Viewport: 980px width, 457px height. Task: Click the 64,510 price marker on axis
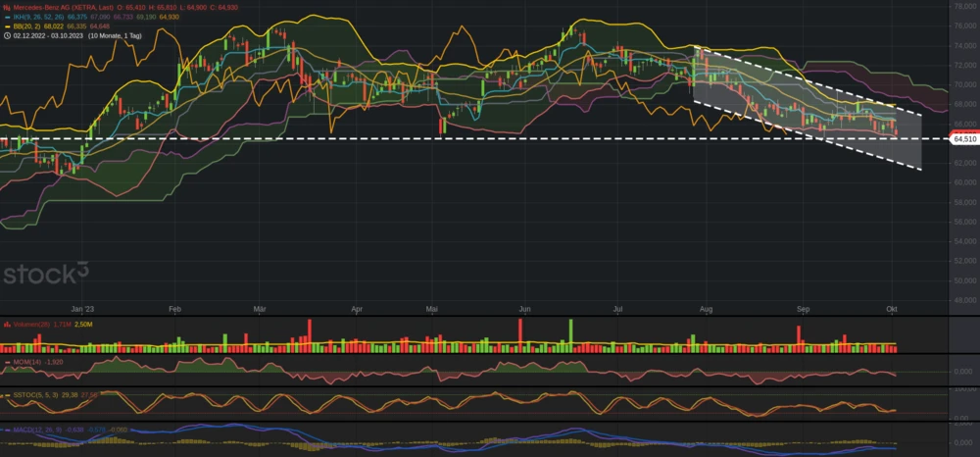point(964,139)
